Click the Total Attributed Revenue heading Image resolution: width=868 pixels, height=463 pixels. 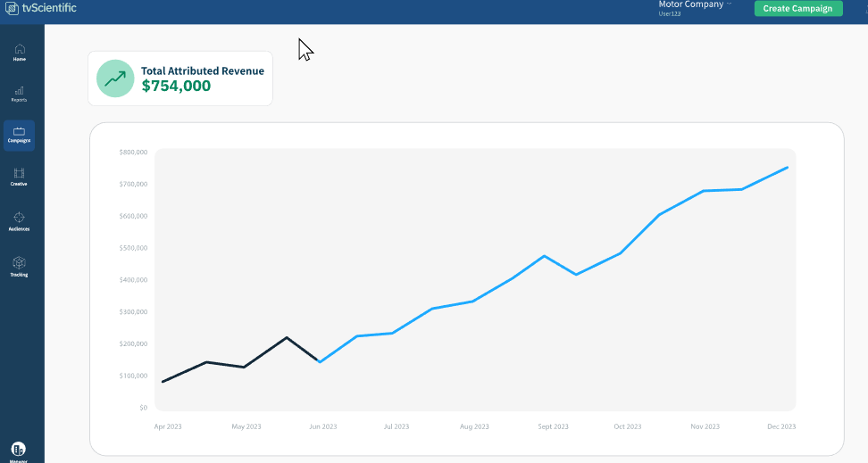pos(203,70)
